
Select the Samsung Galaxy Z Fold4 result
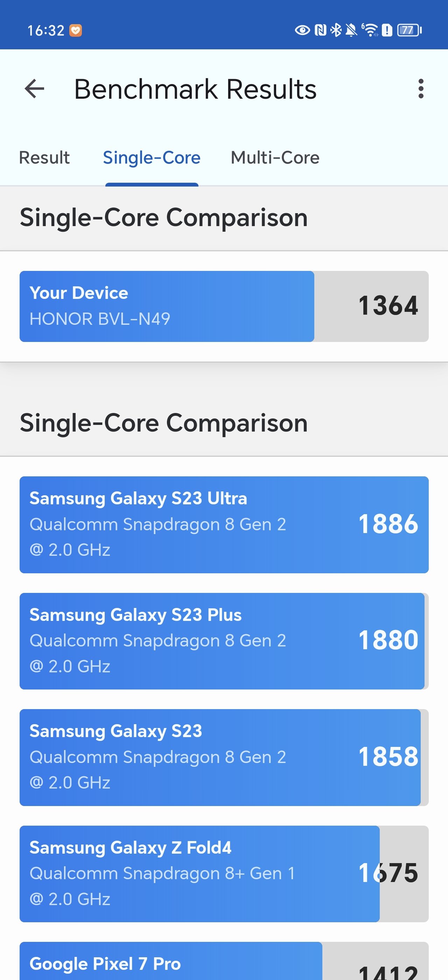[224, 874]
